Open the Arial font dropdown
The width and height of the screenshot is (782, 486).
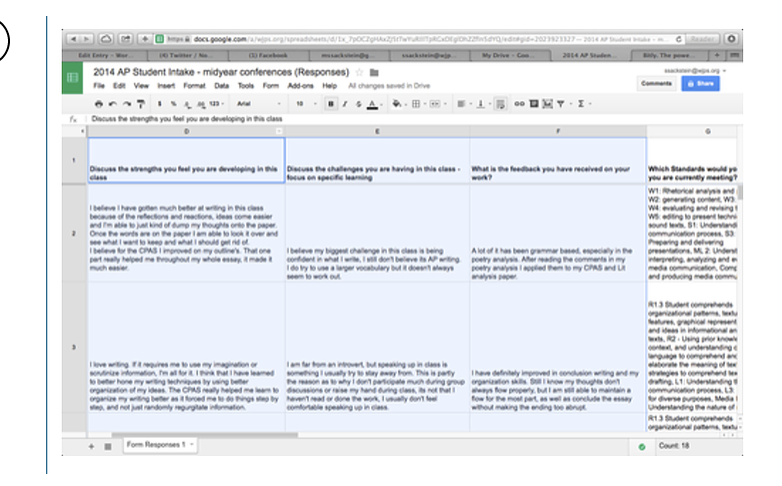tap(258, 104)
